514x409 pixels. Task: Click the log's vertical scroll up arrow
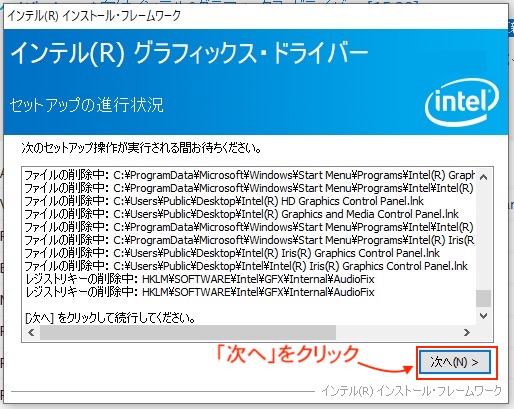(483, 177)
